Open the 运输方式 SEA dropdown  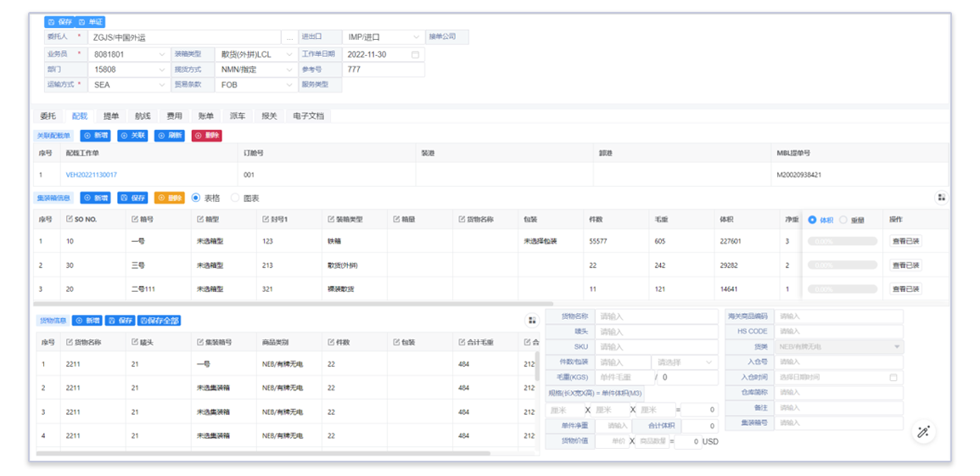point(129,85)
